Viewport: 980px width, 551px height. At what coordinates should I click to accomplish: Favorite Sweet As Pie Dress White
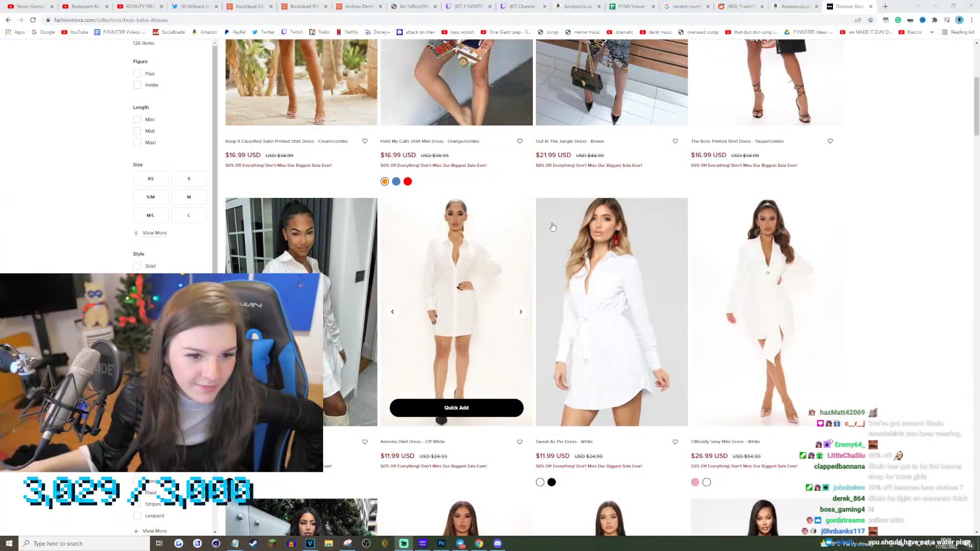(675, 442)
